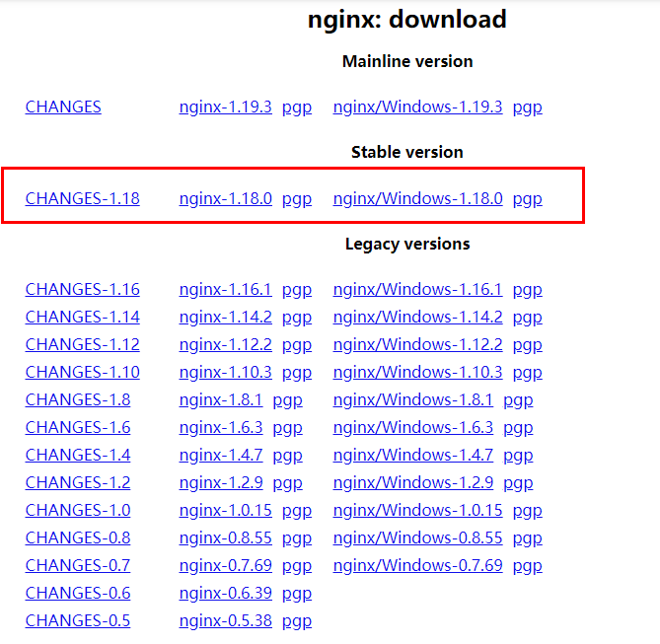Download nginx-1.6.3 source

(221, 428)
